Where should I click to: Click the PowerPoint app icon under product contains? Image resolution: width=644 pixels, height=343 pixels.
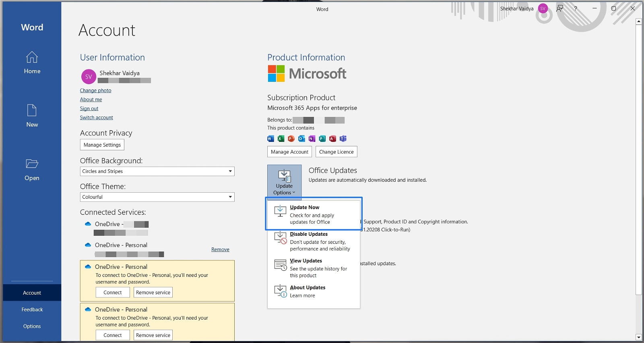(291, 139)
